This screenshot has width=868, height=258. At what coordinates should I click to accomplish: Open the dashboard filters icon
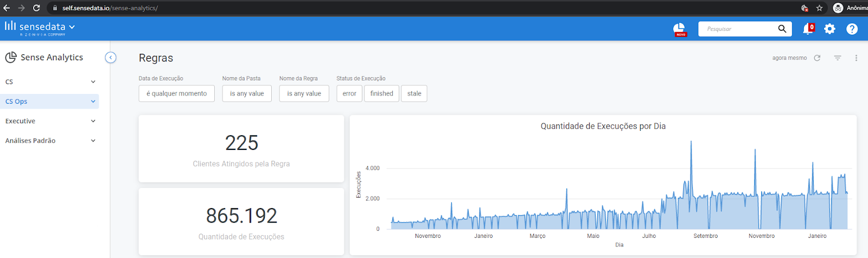(838, 58)
